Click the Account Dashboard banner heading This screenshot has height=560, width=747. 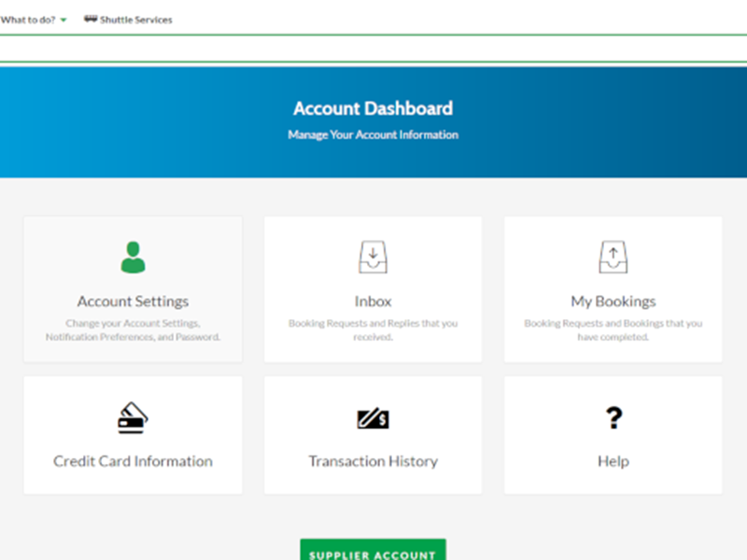pyautogui.click(x=373, y=108)
